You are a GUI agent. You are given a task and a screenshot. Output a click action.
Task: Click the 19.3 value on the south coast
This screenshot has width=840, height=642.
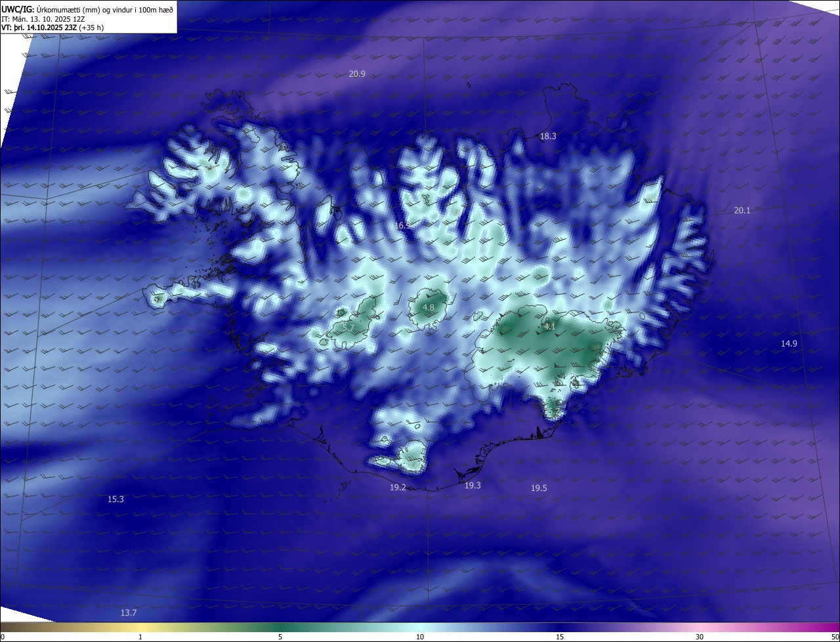click(x=472, y=486)
